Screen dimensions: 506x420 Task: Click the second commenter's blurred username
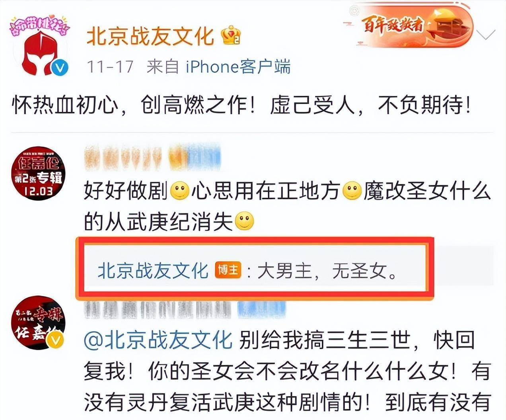pos(185,310)
